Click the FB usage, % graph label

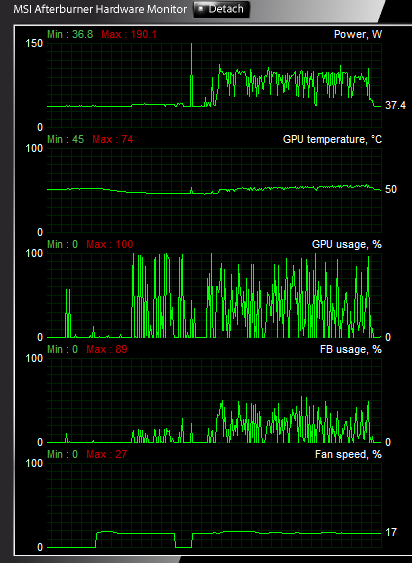coord(351,349)
